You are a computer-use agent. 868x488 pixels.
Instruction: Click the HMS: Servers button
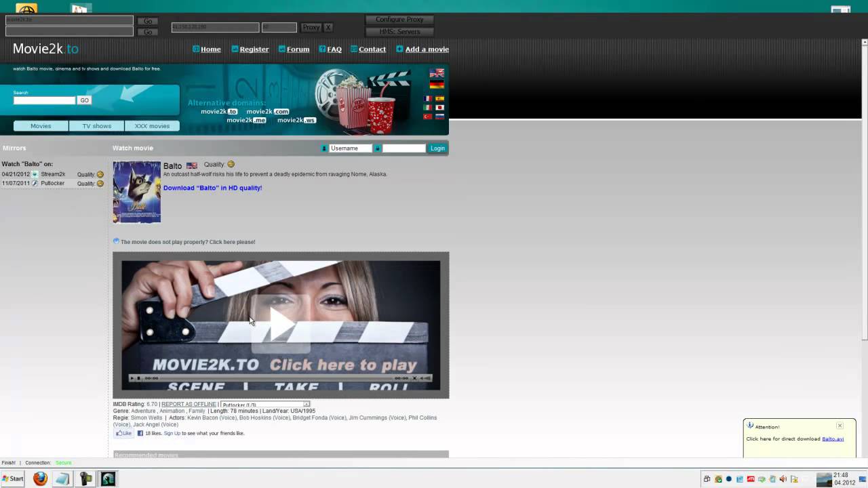pyautogui.click(x=399, y=32)
